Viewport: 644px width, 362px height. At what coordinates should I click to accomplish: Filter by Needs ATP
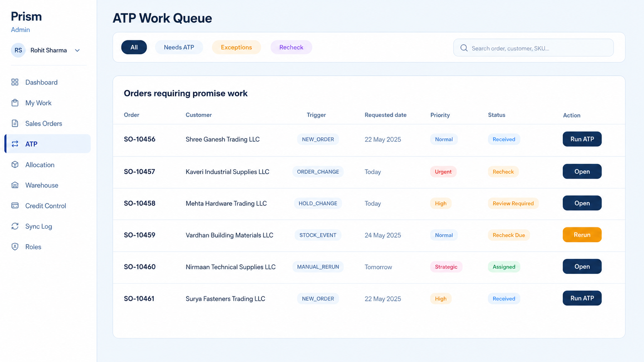point(179,47)
